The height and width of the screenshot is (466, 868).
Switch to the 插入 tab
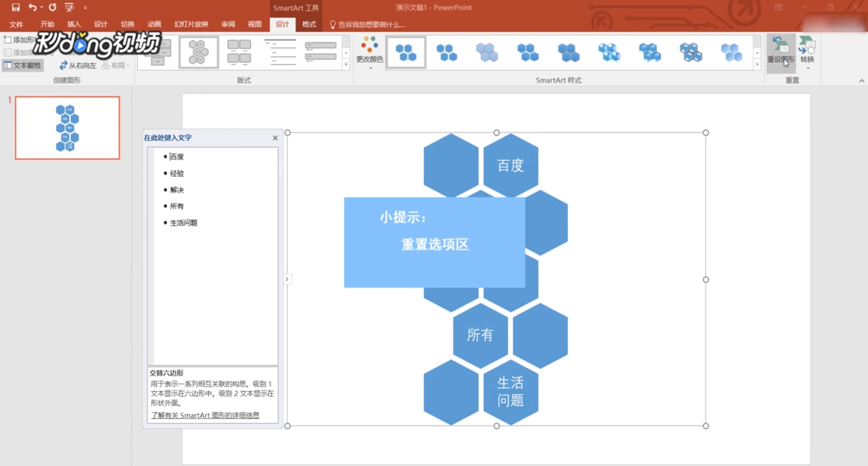tap(74, 24)
